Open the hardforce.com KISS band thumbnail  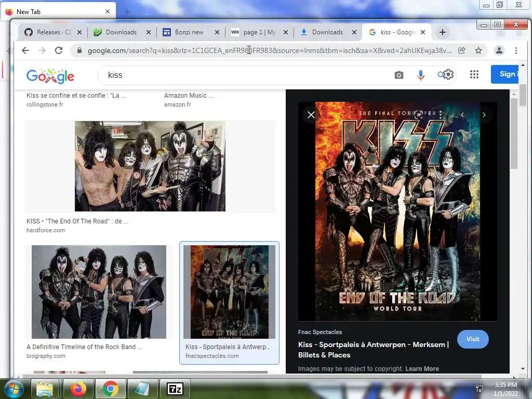coord(150,166)
